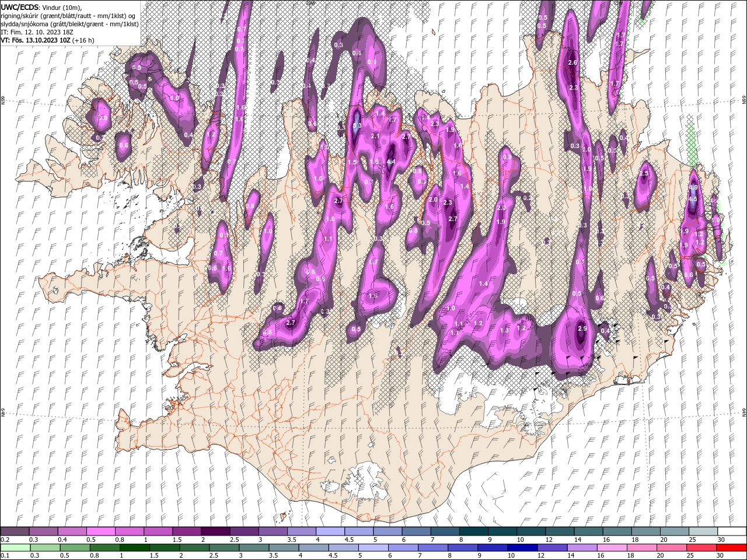Select the white upper swatch at 30
Viewport: 747px width, 560px height.
tap(732, 531)
